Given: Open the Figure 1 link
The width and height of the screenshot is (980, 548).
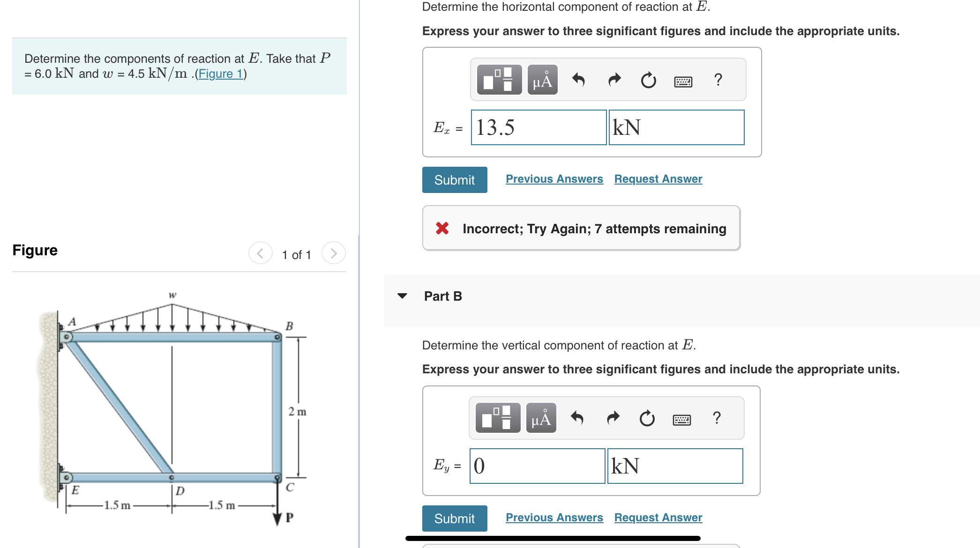Looking at the screenshot, I should click(x=221, y=74).
